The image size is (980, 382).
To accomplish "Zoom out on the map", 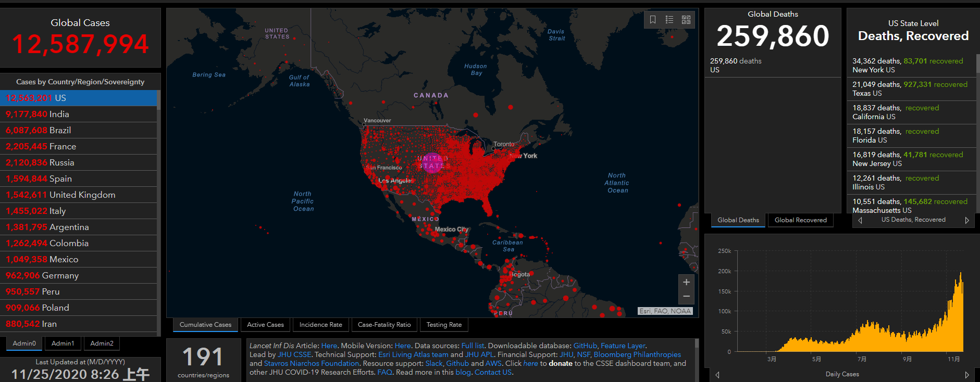I will 686,297.
